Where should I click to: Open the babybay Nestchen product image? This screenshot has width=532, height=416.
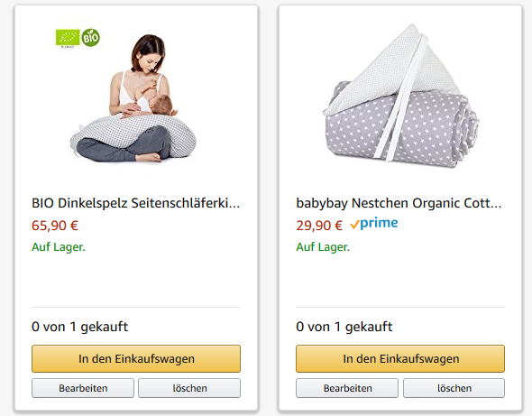(x=400, y=97)
